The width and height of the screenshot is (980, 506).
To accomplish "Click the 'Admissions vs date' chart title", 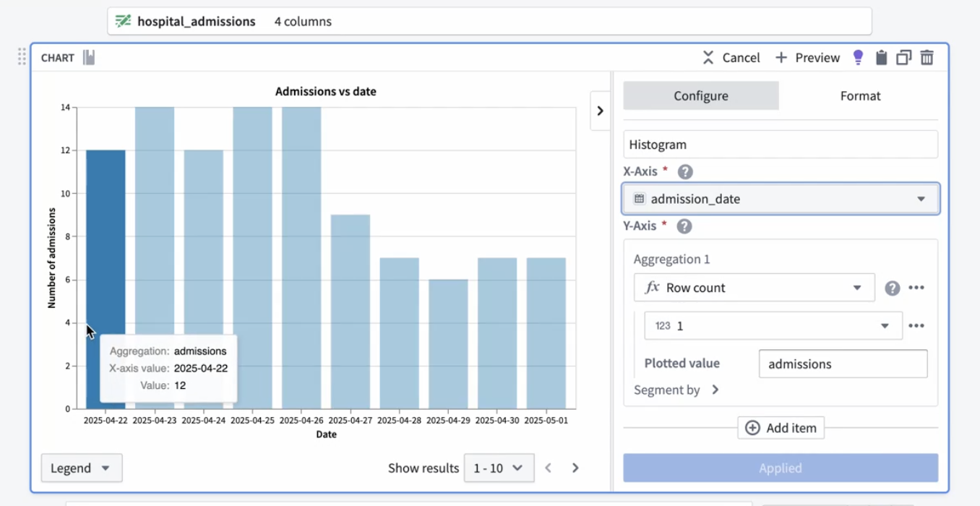I will tap(326, 92).
